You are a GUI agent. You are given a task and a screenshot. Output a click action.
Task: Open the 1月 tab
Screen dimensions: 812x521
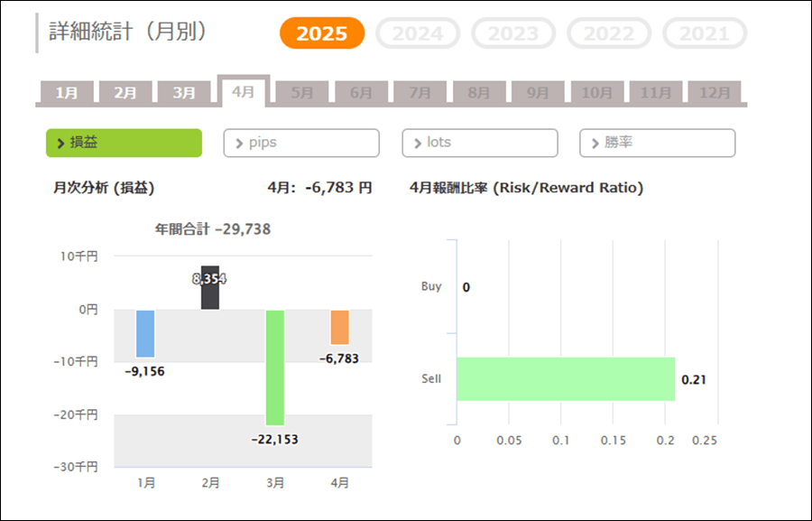pyautogui.click(x=67, y=92)
